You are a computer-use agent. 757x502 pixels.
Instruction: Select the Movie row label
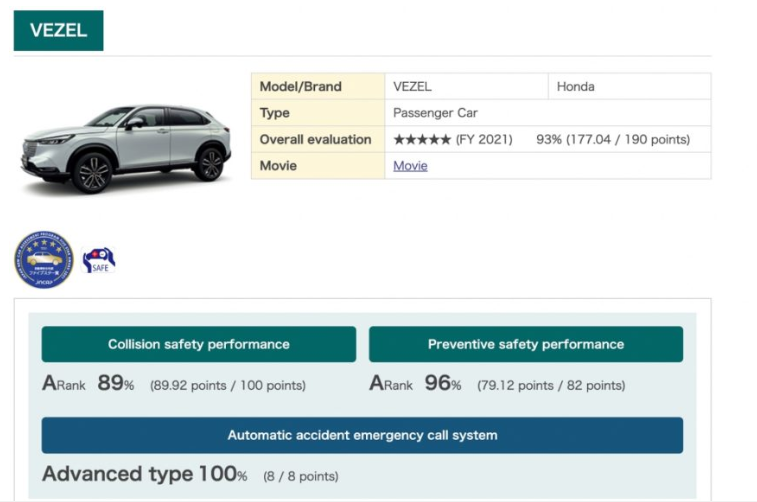[318, 166]
